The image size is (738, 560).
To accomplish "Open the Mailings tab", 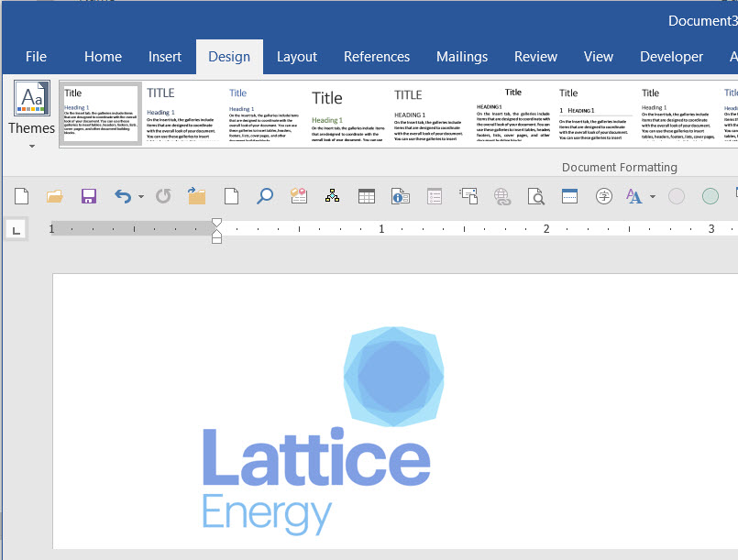I will point(462,57).
